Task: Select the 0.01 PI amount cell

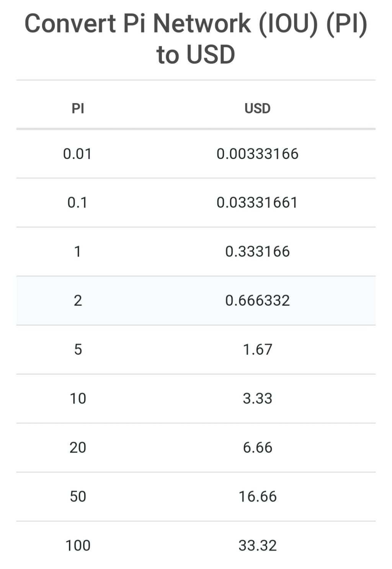Action: coord(78,154)
